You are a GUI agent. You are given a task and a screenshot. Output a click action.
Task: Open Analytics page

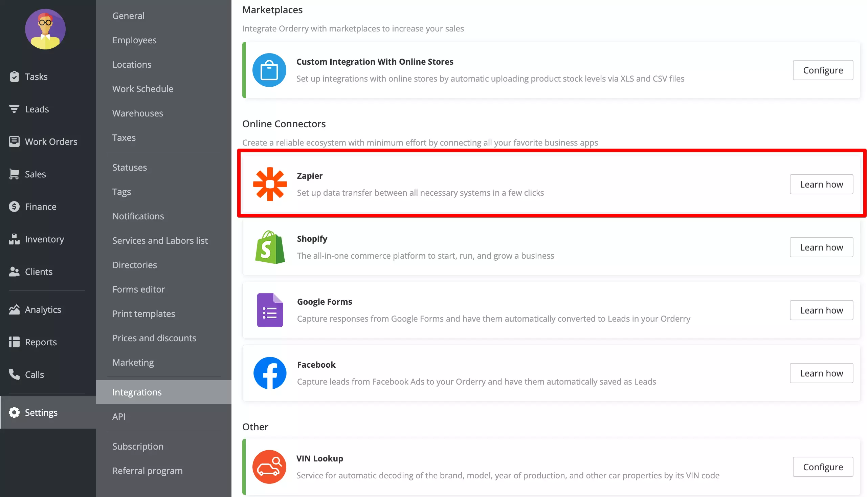[x=48, y=309]
